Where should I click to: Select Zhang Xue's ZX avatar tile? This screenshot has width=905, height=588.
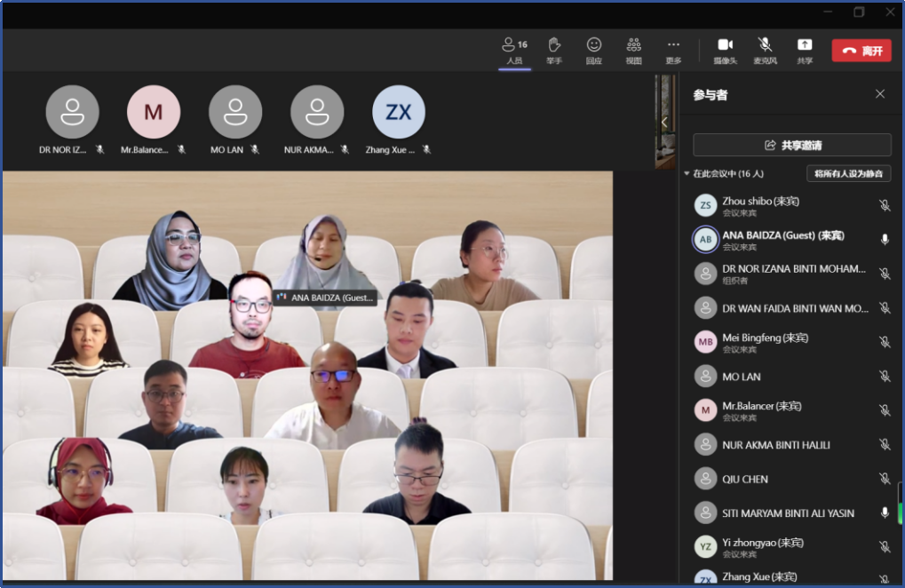pos(398,112)
